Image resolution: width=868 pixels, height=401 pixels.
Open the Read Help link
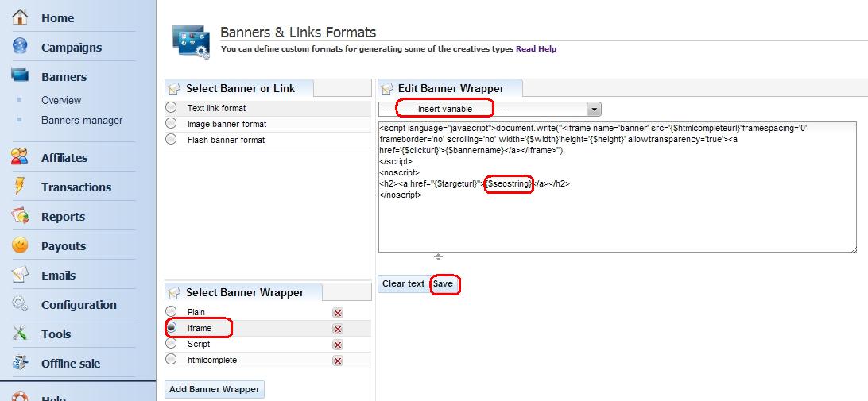[536, 49]
